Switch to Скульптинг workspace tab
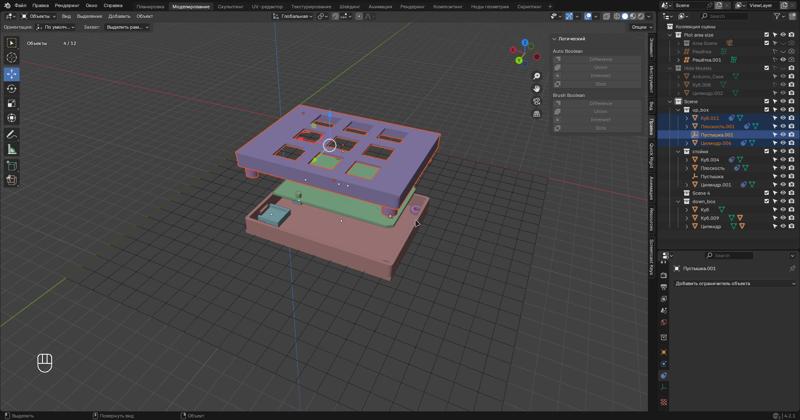Image resolution: width=800 pixels, height=420 pixels. 231,7
